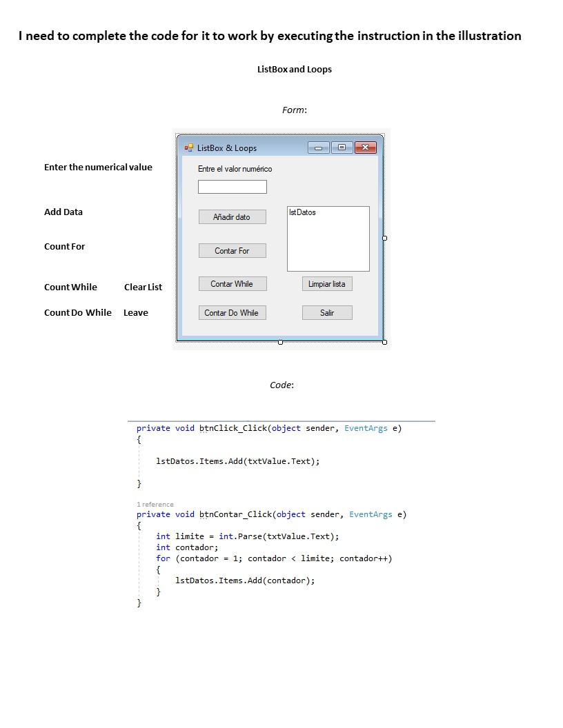Click the numeric value input field
Viewport: 563px width, 728px height.
(x=233, y=186)
